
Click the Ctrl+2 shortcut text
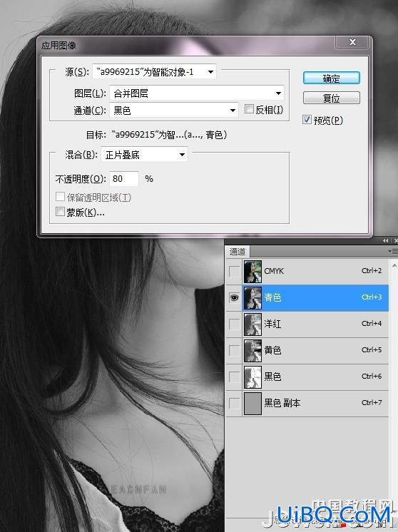(x=372, y=271)
